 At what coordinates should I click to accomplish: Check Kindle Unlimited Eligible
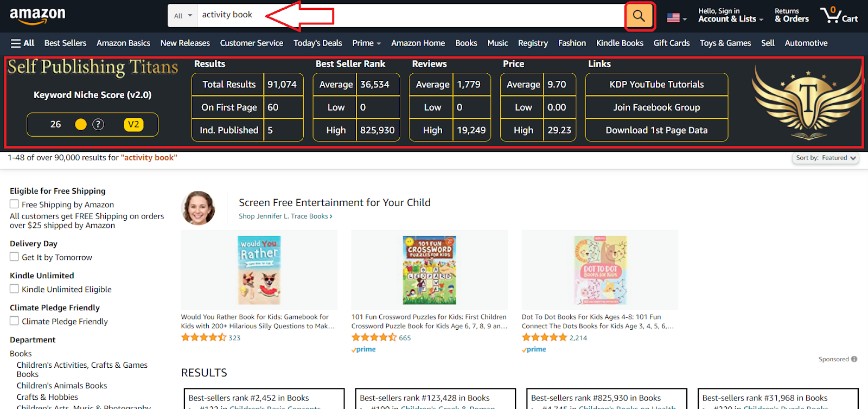14,289
